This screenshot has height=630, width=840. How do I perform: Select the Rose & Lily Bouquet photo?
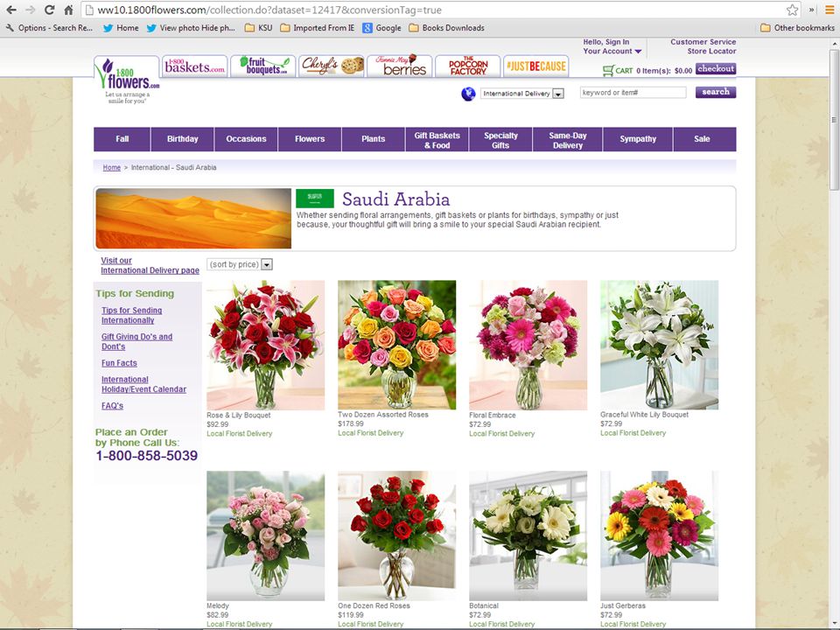point(266,345)
